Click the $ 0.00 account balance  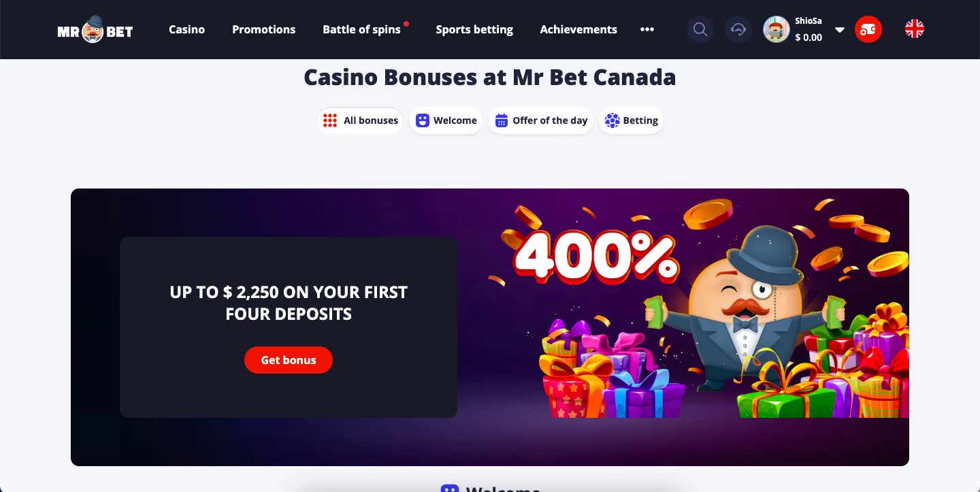[x=808, y=37]
